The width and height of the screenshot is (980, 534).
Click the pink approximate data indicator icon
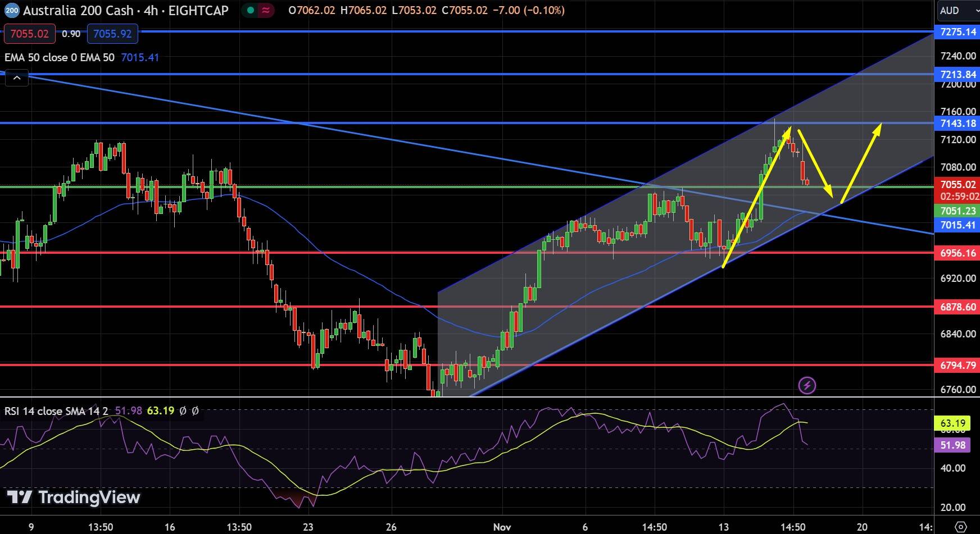pos(266,10)
